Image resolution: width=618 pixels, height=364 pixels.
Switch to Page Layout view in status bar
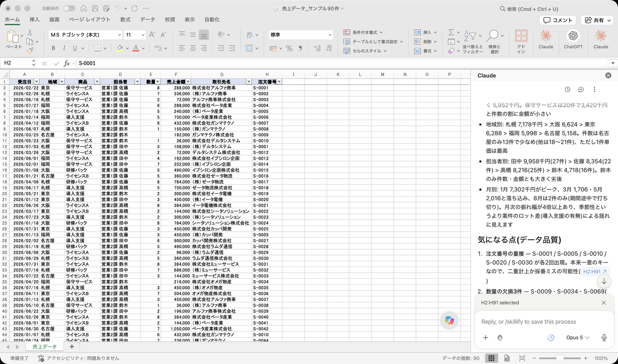click(x=507, y=358)
